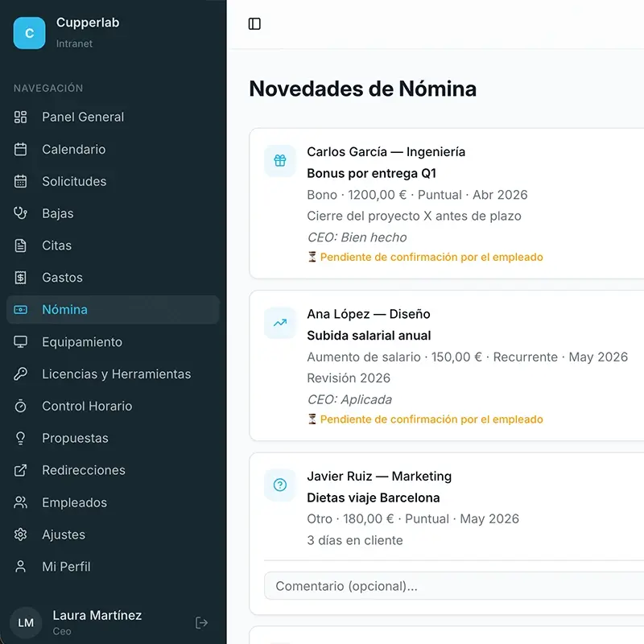The height and width of the screenshot is (644, 644).
Task: Click the Ajustes gear icon
Action: pos(20,535)
